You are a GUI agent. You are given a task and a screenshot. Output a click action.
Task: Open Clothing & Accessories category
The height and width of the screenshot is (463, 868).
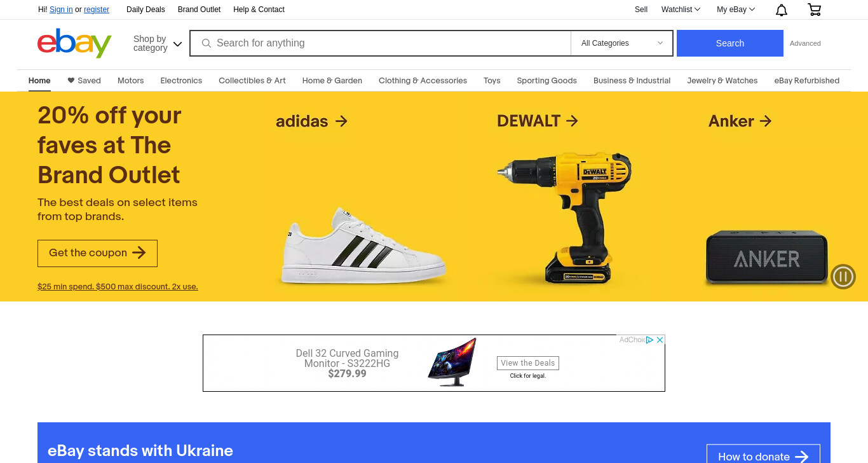pyautogui.click(x=423, y=81)
